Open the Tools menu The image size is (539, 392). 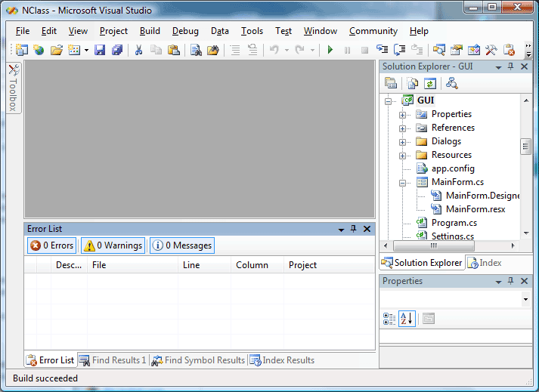click(x=252, y=31)
